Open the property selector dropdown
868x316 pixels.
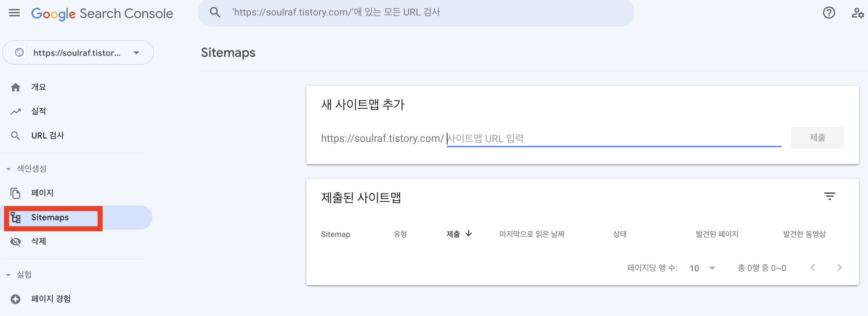pos(78,52)
